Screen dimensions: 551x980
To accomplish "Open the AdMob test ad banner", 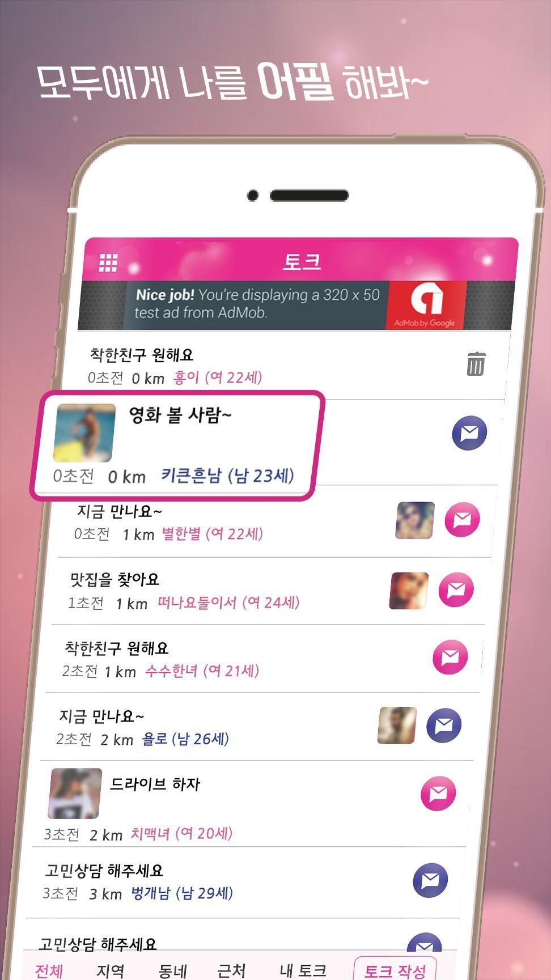I will pos(295,305).
